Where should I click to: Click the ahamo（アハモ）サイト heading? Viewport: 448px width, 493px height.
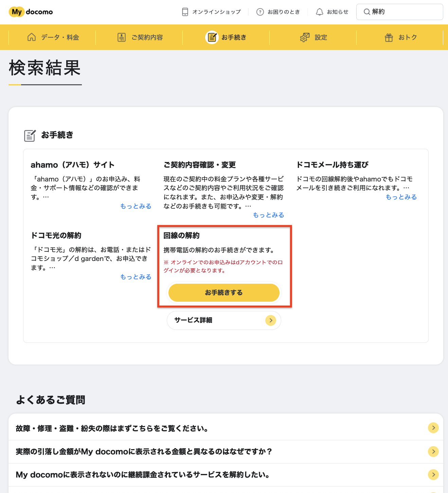coord(72,165)
